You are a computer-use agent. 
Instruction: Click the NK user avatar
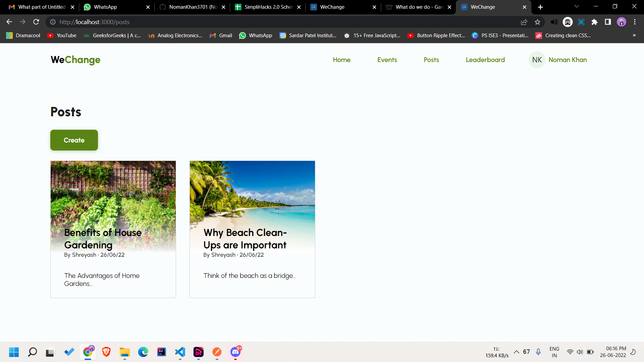point(537,60)
